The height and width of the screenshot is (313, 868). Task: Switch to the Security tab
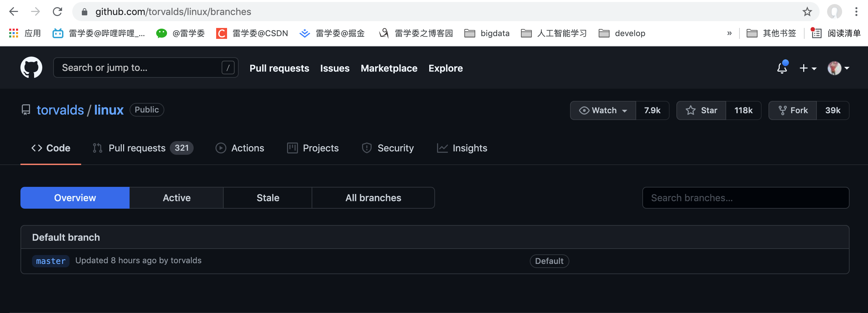click(388, 148)
